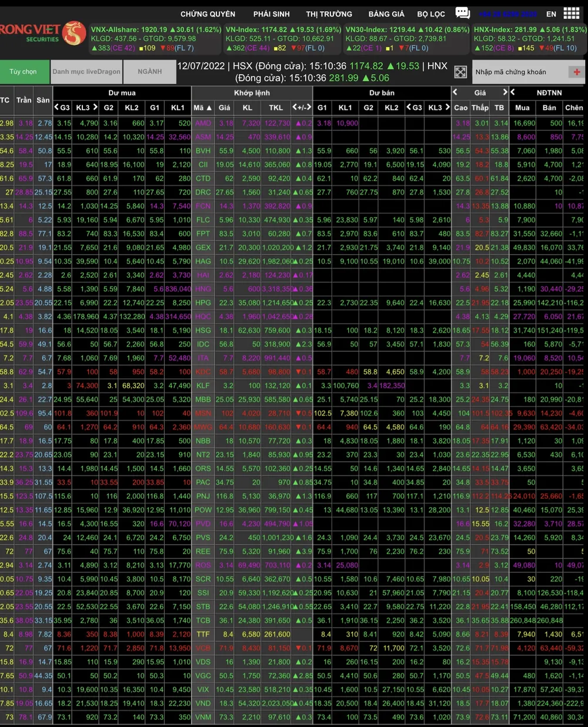
Task: Click left arrow next to NĐTNN header
Action: [513, 92]
